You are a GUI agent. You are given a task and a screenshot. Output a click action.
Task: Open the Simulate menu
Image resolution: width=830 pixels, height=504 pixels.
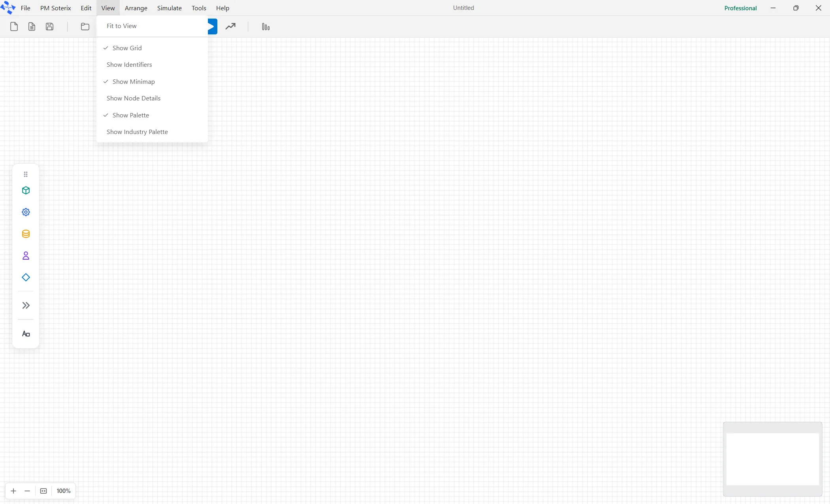[x=169, y=8]
